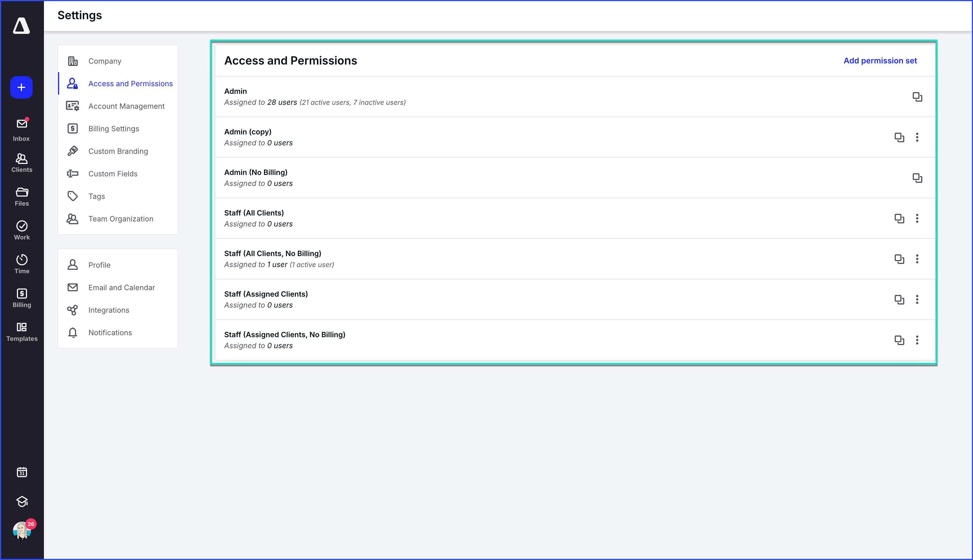Open the Clients section
The height and width of the screenshot is (560, 973).
[21, 161]
